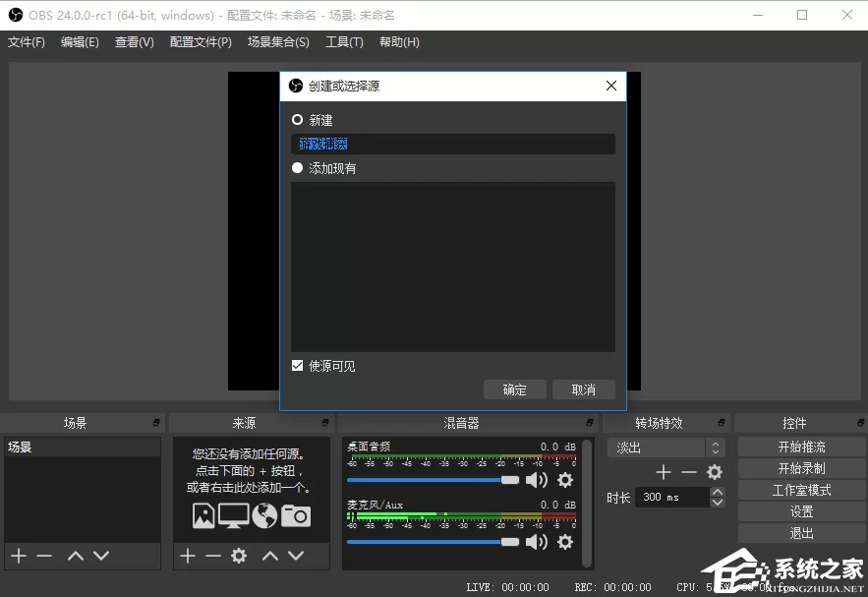Open transition properties gear icon
This screenshot has height=597, width=868.
pyautogui.click(x=714, y=472)
